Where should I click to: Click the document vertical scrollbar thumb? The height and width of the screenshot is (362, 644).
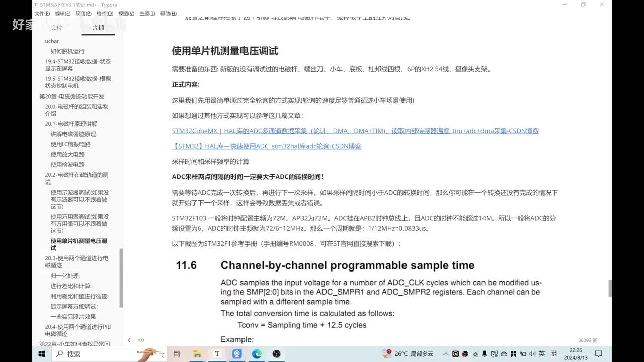click(610, 288)
